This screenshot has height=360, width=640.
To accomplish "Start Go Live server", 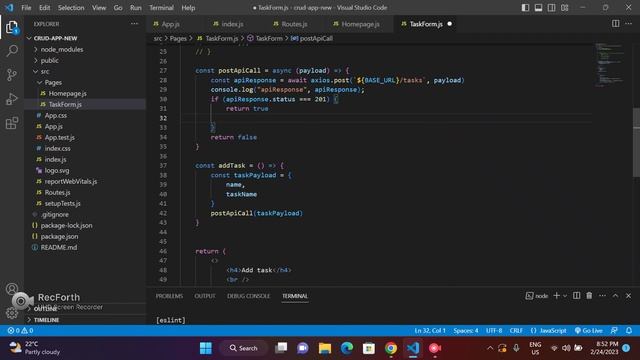I will (588, 331).
